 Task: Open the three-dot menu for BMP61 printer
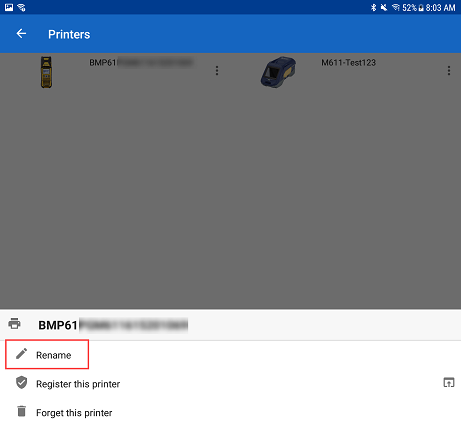click(x=217, y=70)
